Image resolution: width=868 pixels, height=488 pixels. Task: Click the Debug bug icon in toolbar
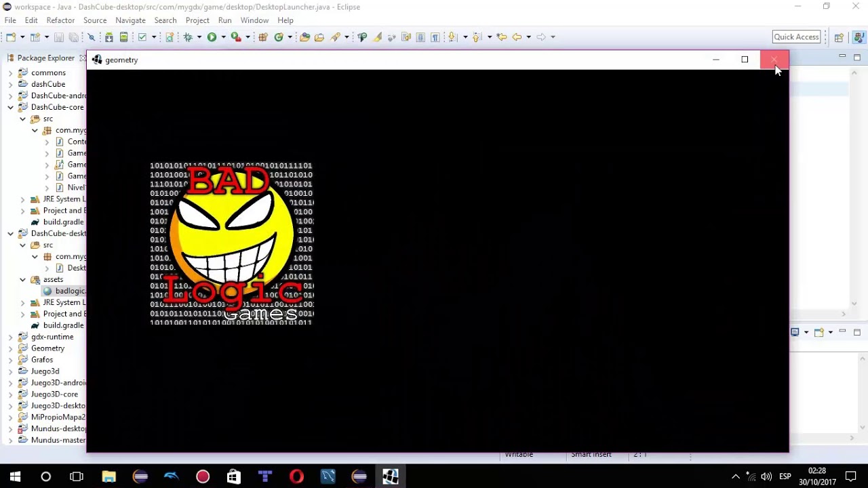pos(188,37)
